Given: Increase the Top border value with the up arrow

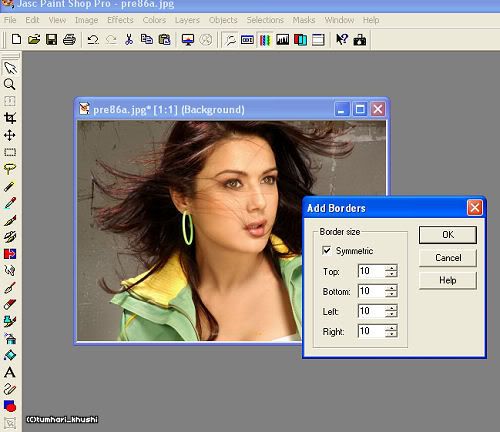Looking at the screenshot, I should click(391, 268).
